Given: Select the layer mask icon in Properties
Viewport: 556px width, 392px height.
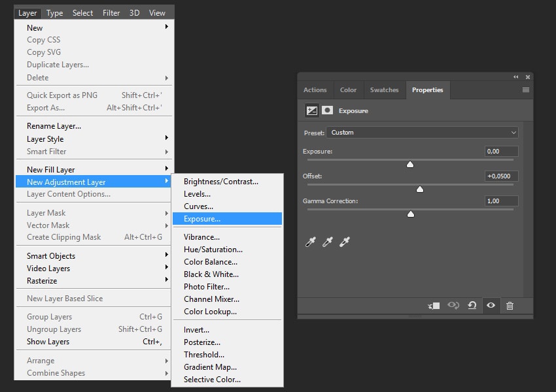Looking at the screenshot, I should coord(327,110).
